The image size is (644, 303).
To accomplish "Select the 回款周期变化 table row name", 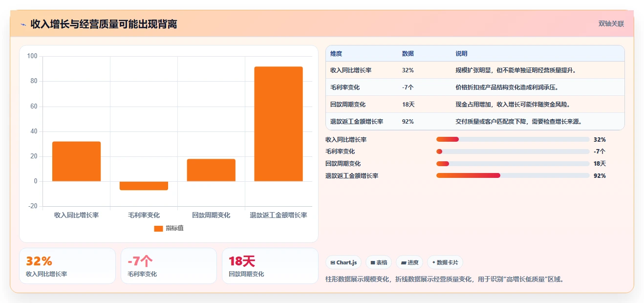I will tap(348, 105).
